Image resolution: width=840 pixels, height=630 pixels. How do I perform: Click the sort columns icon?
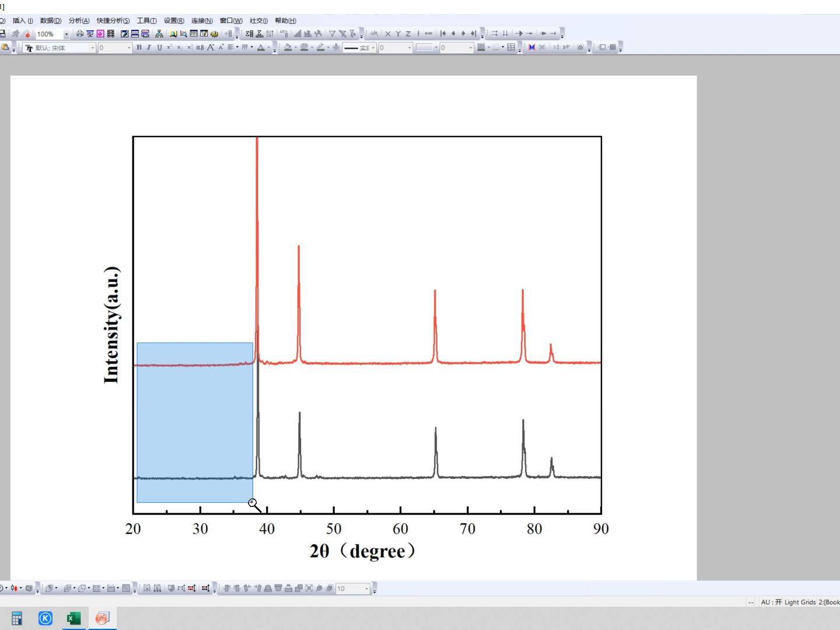pyautogui.click(x=269, y=34)
